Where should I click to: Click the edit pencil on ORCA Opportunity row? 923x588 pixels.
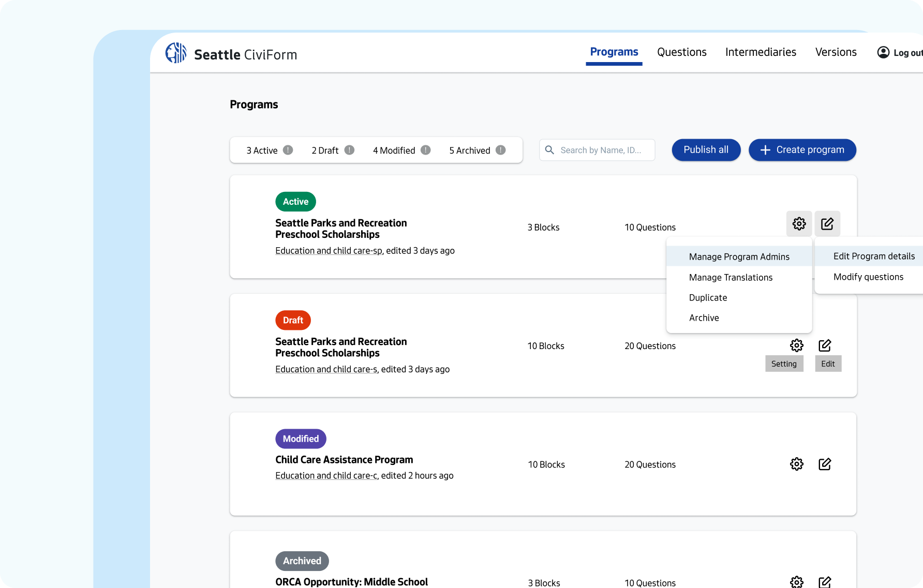tap(825, 581)
